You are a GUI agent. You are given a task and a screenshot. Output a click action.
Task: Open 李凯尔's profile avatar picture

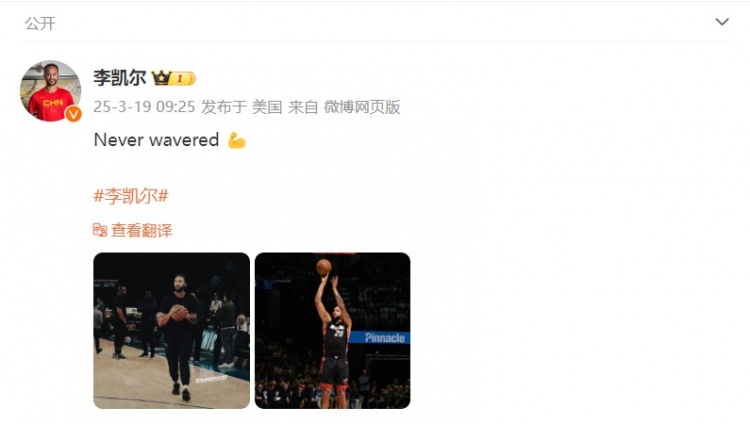click(x=50, y=91)
